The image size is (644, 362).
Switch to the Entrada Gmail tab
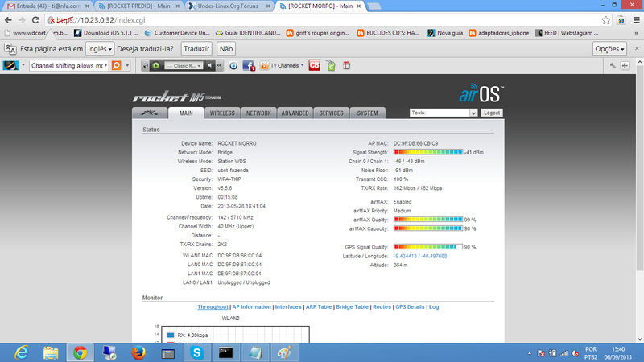tap(47, 6)
